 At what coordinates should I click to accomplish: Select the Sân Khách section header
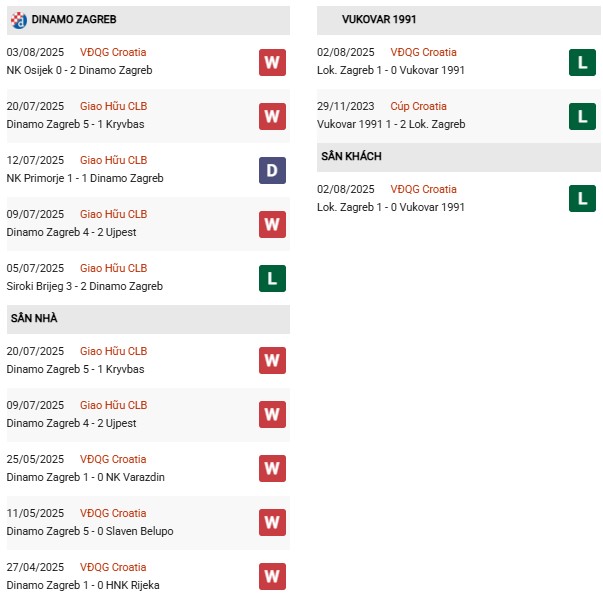(351, 156)
